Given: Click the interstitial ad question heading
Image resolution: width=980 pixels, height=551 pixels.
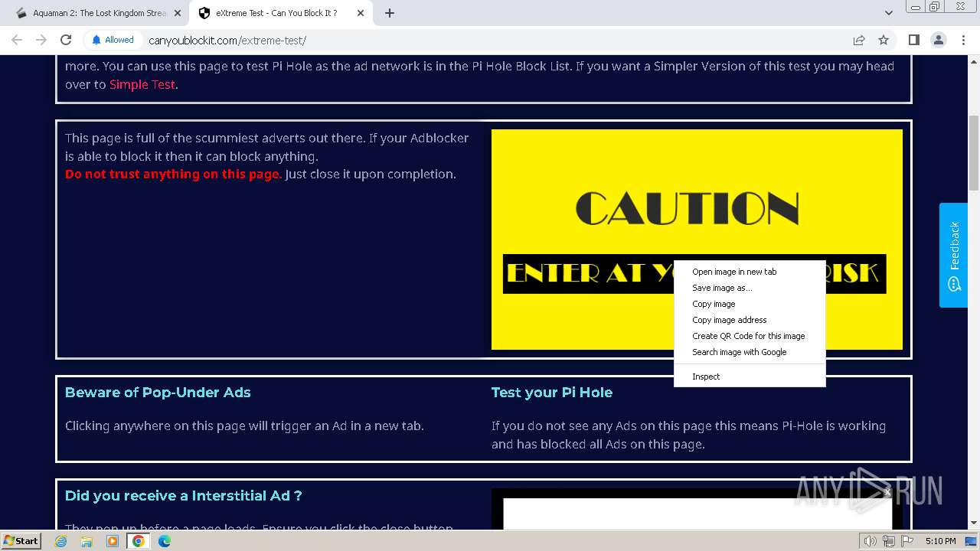Looking at the screenshot, I should pos(184,496).
